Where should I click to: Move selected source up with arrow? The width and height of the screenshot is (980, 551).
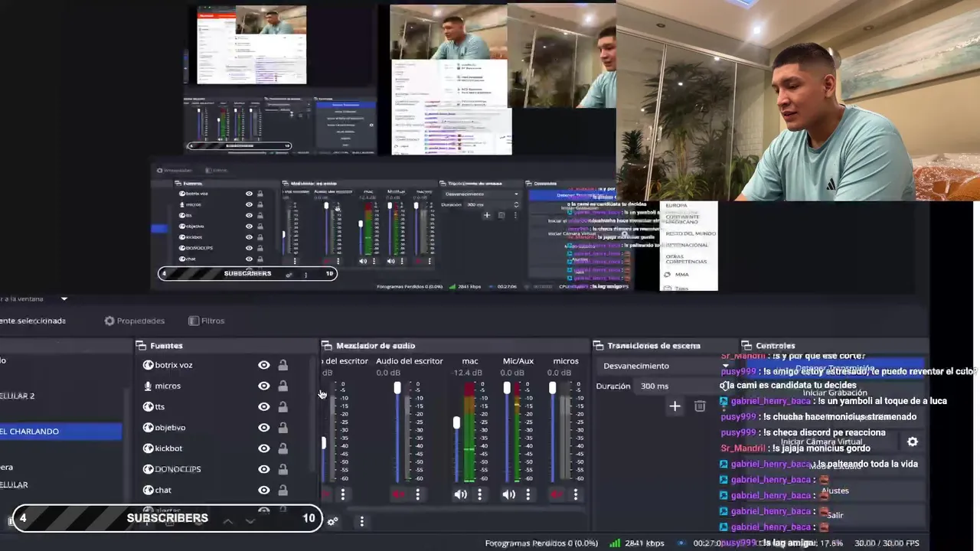227,520
